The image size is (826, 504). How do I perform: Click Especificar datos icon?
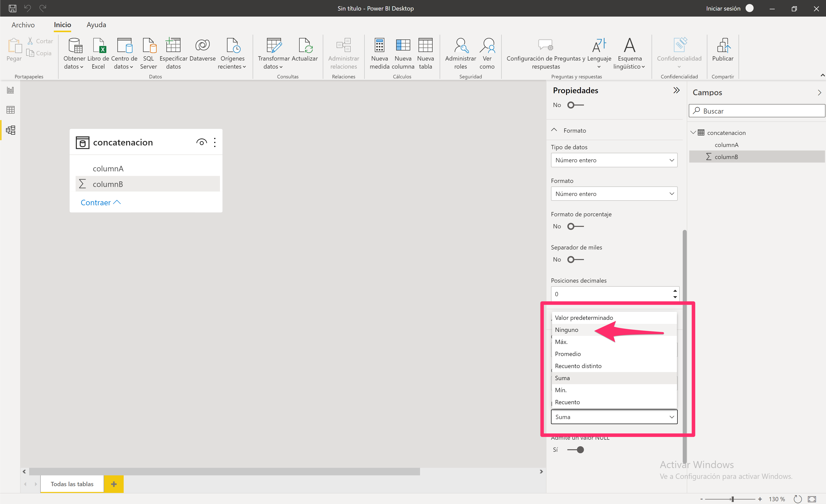pos(173,53)
